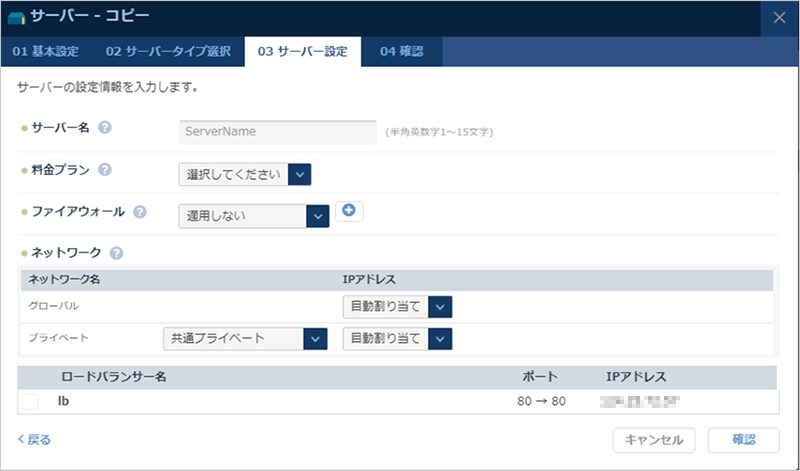The height and width of the screenshot is (471, 800).
Task: Open help for 料金プラン
Action: click(105, 169)
